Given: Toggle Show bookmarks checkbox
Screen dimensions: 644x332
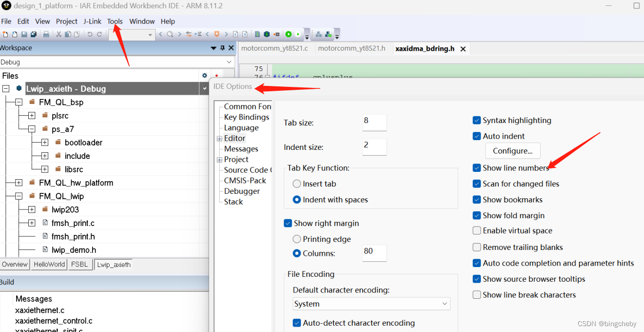Looking at the screenshot, I should (x=477, y=200).
